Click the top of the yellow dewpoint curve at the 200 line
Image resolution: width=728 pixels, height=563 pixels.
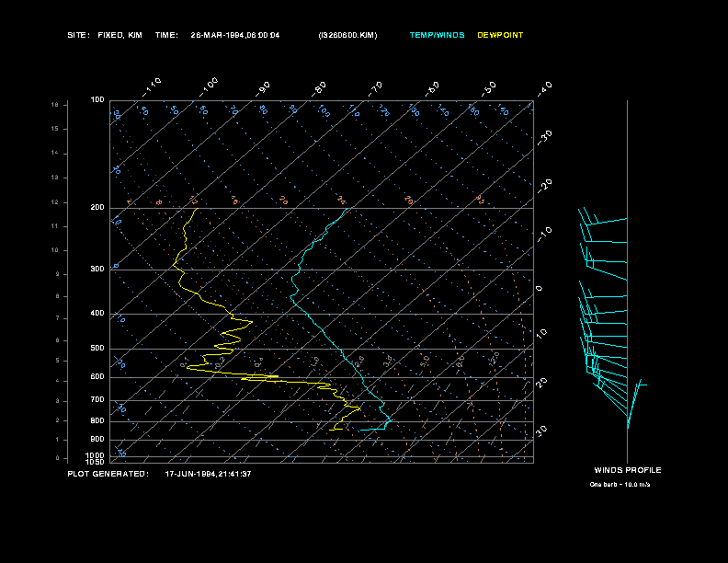[197, 210]
